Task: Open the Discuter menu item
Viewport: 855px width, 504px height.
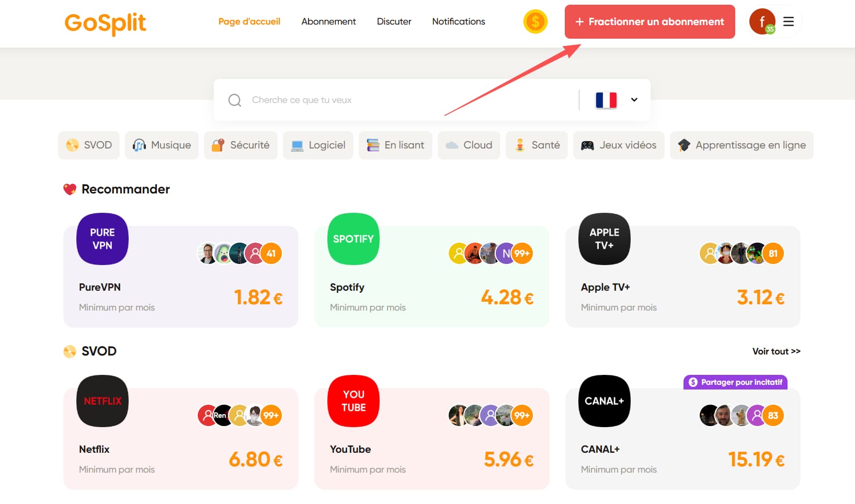Action: (394, 21)
